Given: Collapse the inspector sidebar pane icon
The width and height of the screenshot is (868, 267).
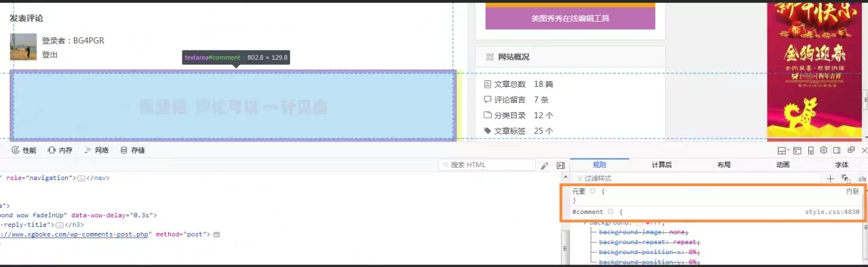Looking at the screenshot, I should tap(561, 165).
